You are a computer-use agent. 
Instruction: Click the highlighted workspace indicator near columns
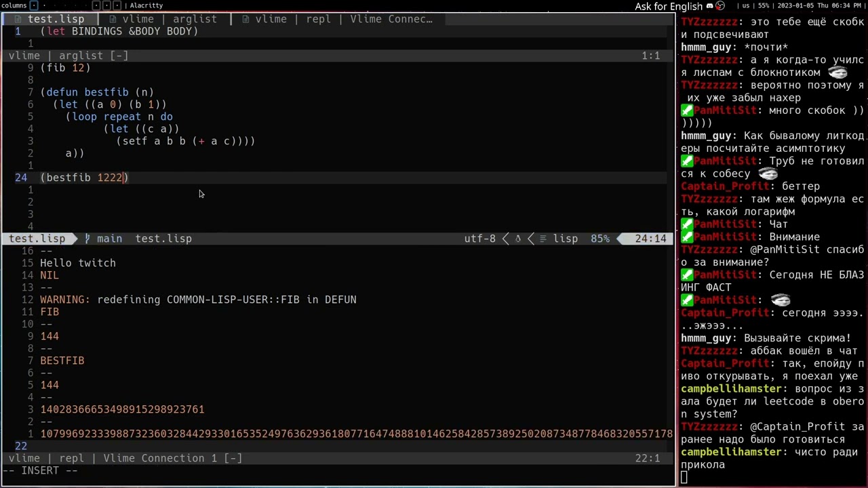[34, 5]
